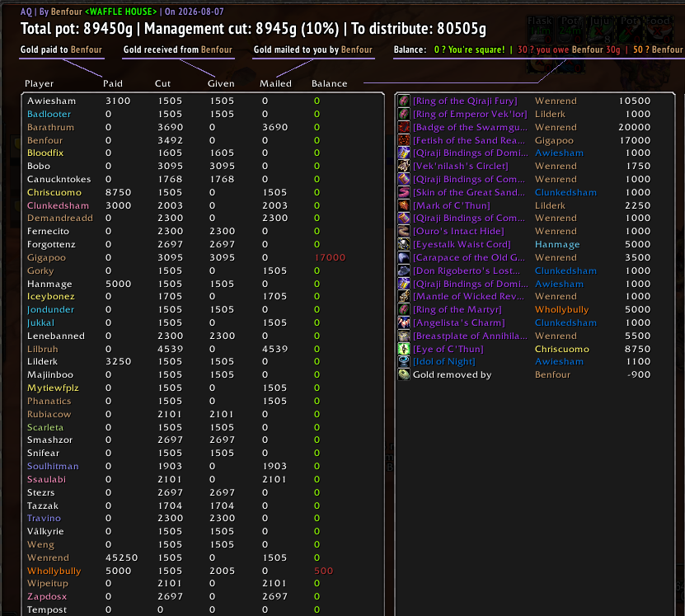Select player row Chriscuomo

(203, 192)
